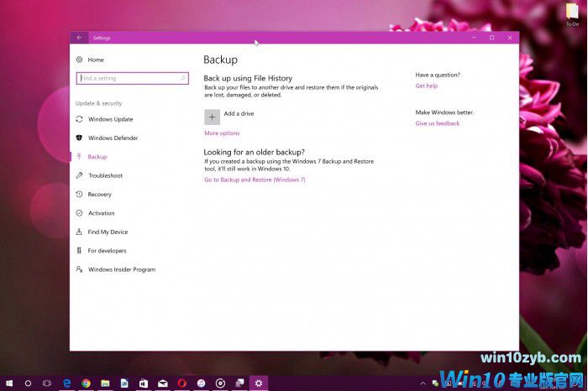Open the Recovery section
The image size is (588, 391).
pyautogui.click(x=99, y=194)
